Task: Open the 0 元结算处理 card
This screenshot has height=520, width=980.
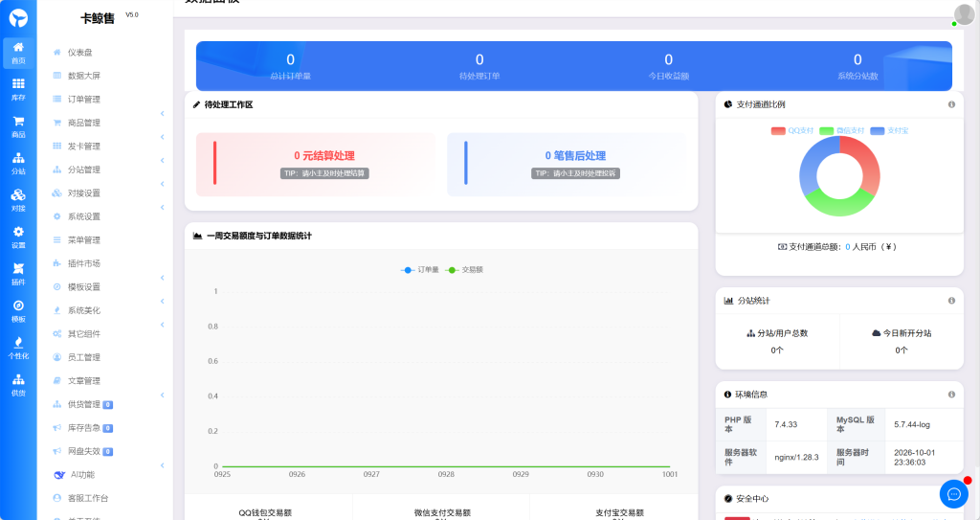Action: click(x=316, y=164)
